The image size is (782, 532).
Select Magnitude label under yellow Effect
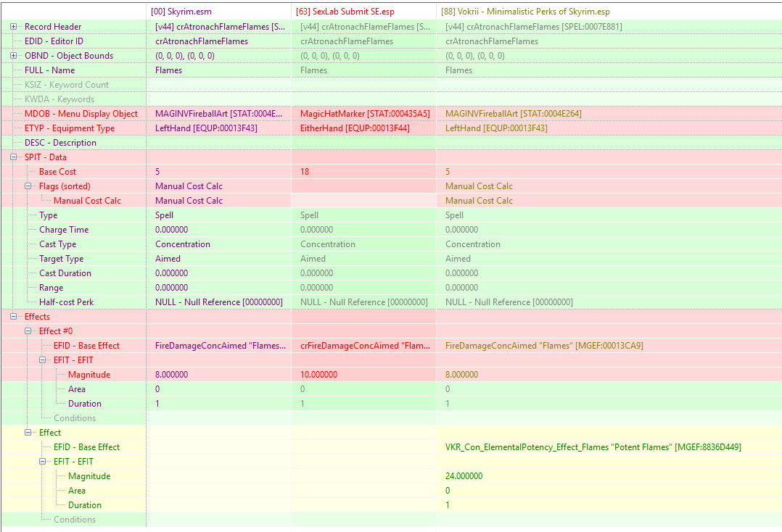click(89, 475)
